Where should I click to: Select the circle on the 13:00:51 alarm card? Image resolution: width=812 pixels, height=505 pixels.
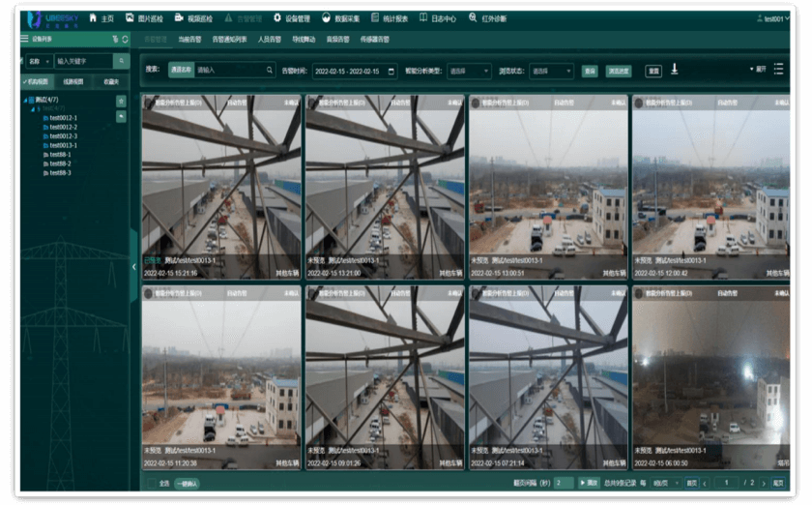click(x=476, y=104)
